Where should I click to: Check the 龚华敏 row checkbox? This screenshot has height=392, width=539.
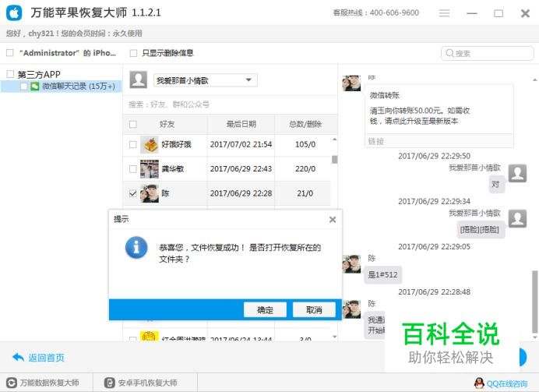click(133, 169)
